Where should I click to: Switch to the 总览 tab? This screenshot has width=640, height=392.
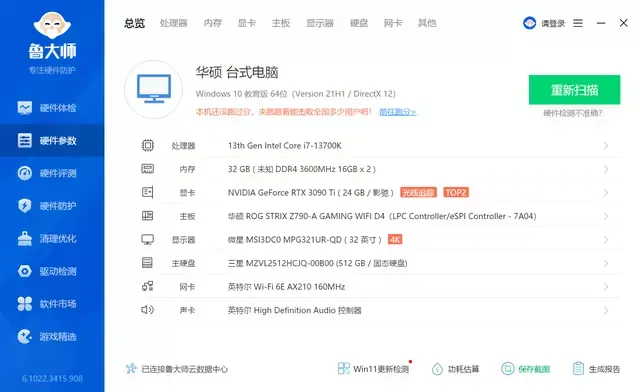tap(135, 23)
